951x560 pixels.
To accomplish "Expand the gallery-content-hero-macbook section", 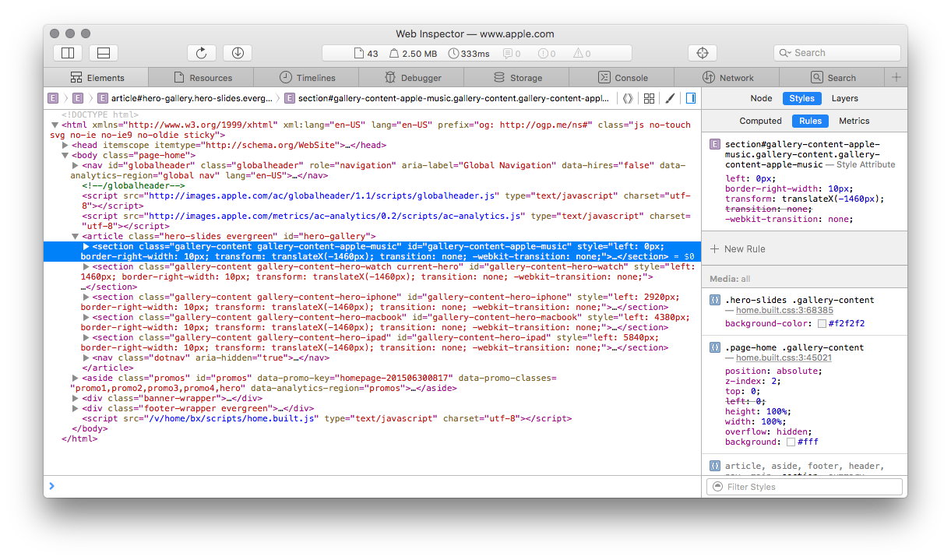I will (x=86, y=317).
